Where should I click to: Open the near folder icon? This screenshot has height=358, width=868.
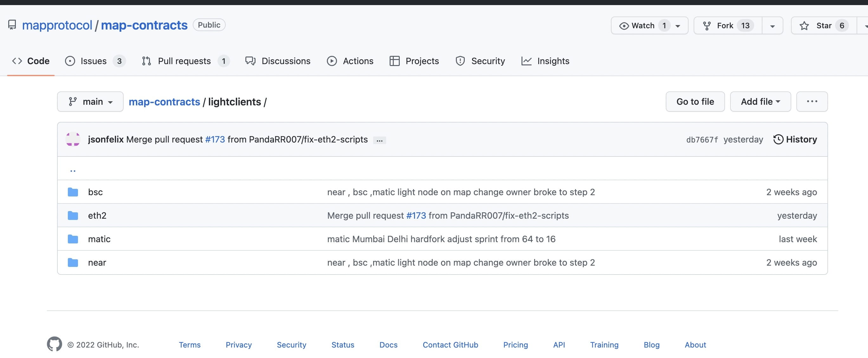[73, 262]
